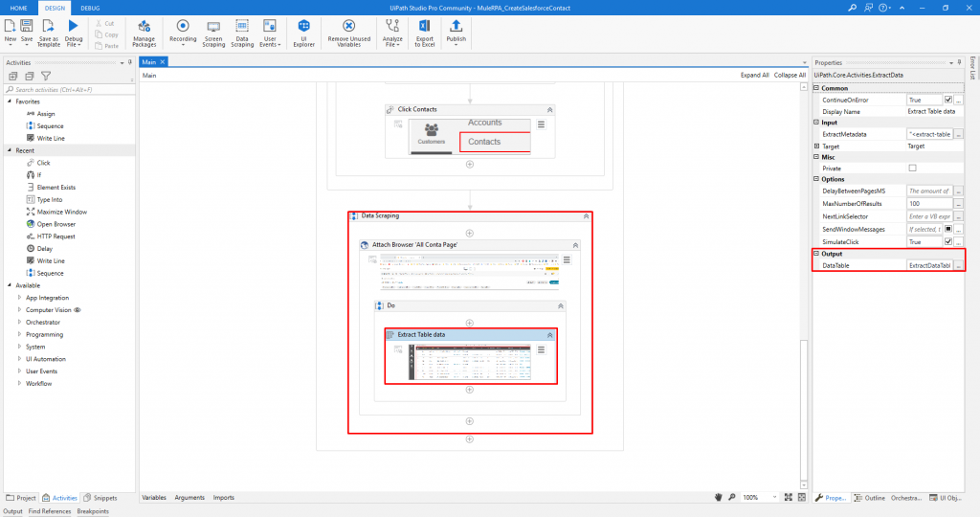The image size is (980, 517).
Task: Click Expand All in designer
Action: 754,75
